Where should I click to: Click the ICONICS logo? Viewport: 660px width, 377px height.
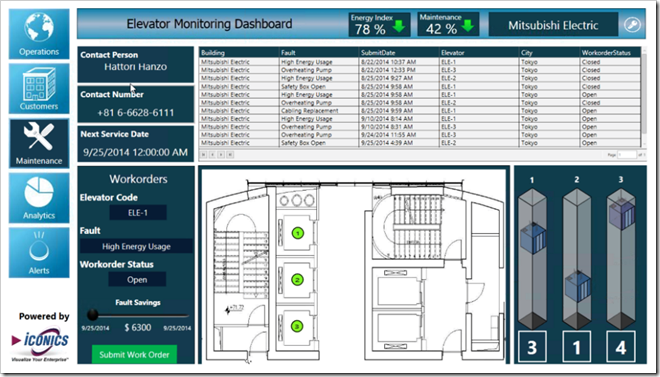[40, 343]
